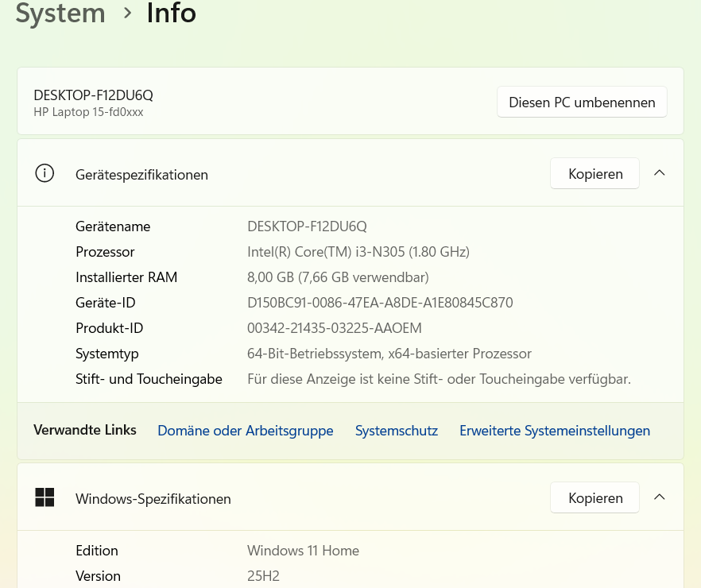
Task: Click the Version label
Action: pyautogui.click(x=99, y=576)
